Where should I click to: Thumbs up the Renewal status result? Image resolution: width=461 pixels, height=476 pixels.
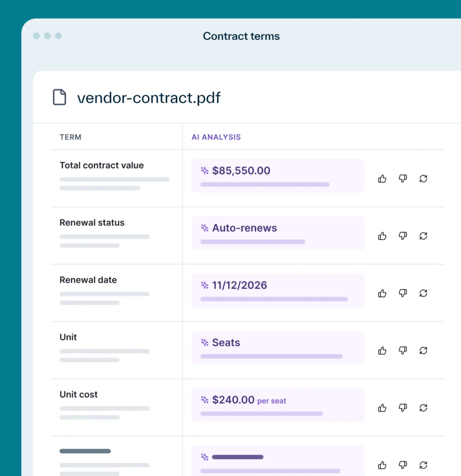382,236
